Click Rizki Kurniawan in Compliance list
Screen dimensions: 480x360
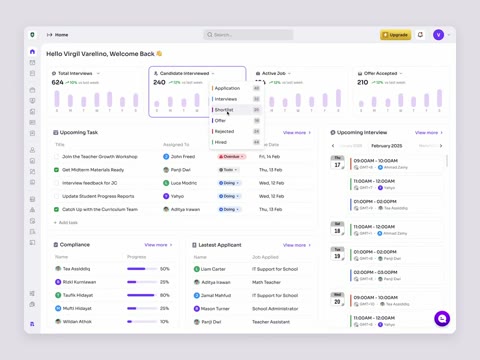79,282
